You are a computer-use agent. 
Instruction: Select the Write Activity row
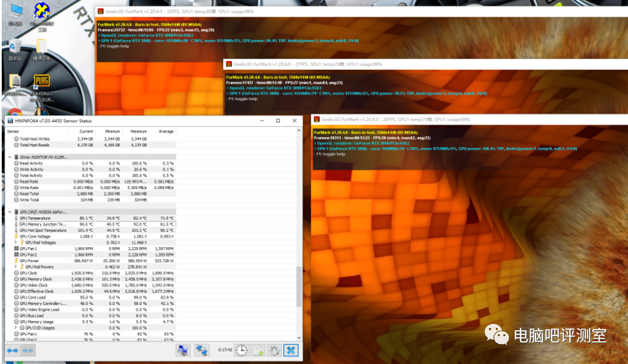click(91, 169)
